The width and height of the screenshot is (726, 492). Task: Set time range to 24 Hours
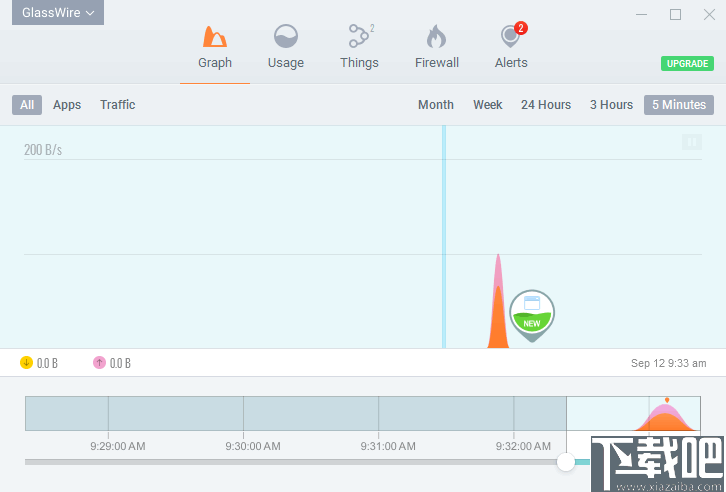546,105
